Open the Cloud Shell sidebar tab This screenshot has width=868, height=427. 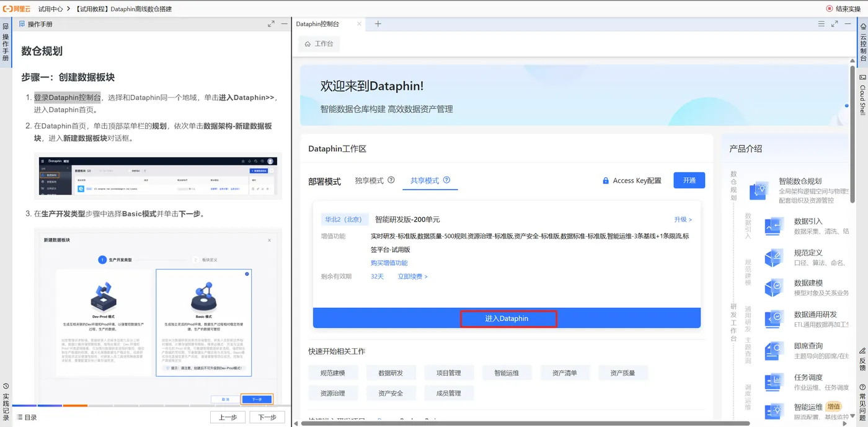pos(862,94)
